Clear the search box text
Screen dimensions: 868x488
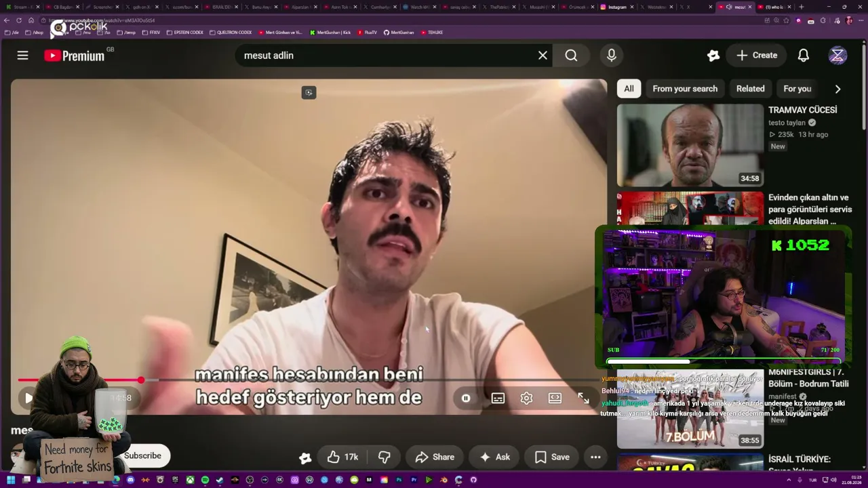click(x=542, y=56)
